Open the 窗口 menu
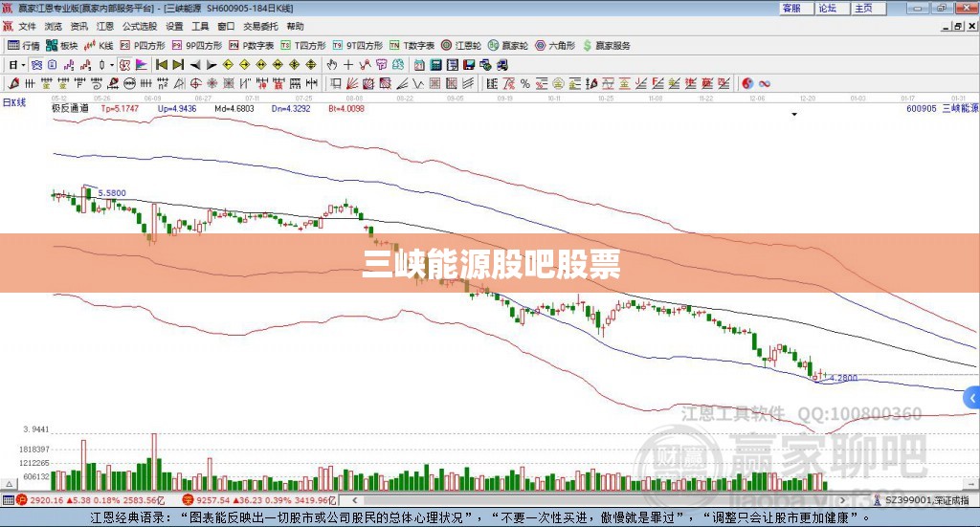The image size is (980, 527). tap(226, 26)
